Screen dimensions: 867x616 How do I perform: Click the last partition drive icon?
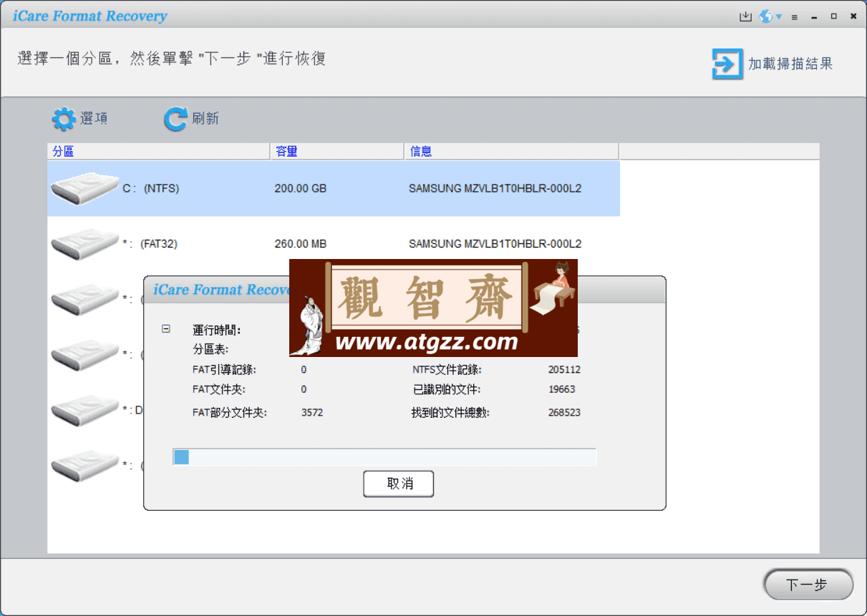[x=84, y=465]
